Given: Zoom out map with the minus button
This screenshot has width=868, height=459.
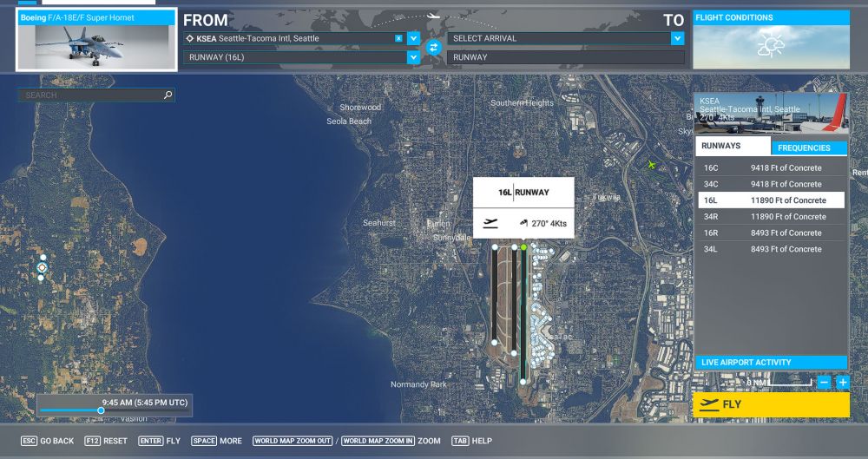Looking at the screenshot, I should [825, 382].
